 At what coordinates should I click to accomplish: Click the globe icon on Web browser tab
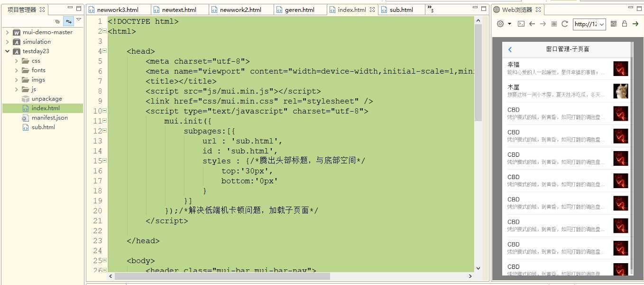coord(497,9)
